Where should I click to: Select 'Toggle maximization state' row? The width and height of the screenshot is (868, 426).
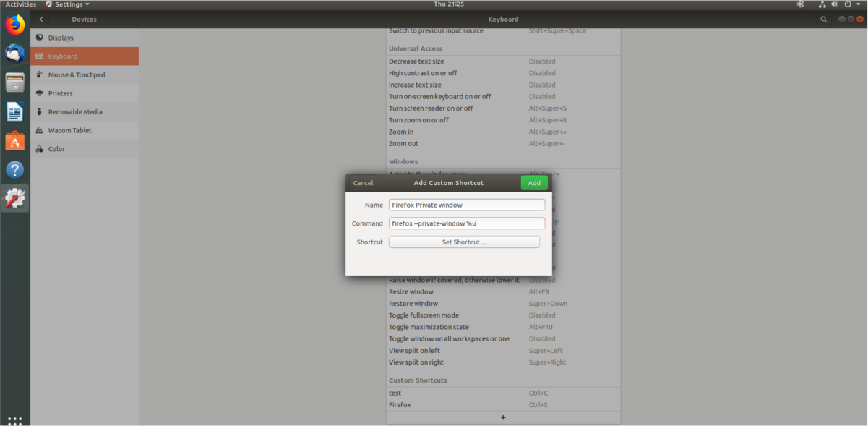click(x=503, y=327)
